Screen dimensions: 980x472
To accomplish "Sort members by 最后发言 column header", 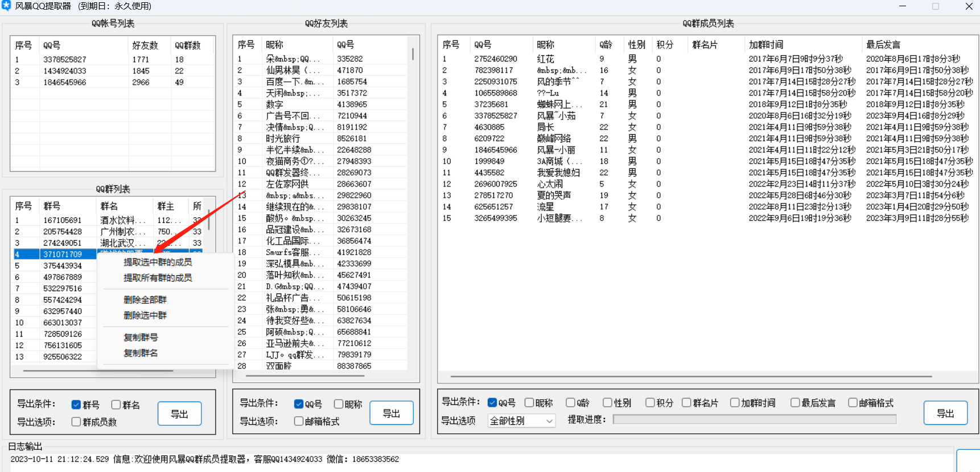I will click(919, 44).
